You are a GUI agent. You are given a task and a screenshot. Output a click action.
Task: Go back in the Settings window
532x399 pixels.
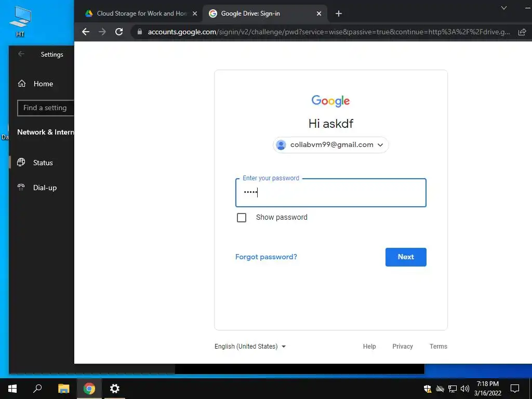21,54
